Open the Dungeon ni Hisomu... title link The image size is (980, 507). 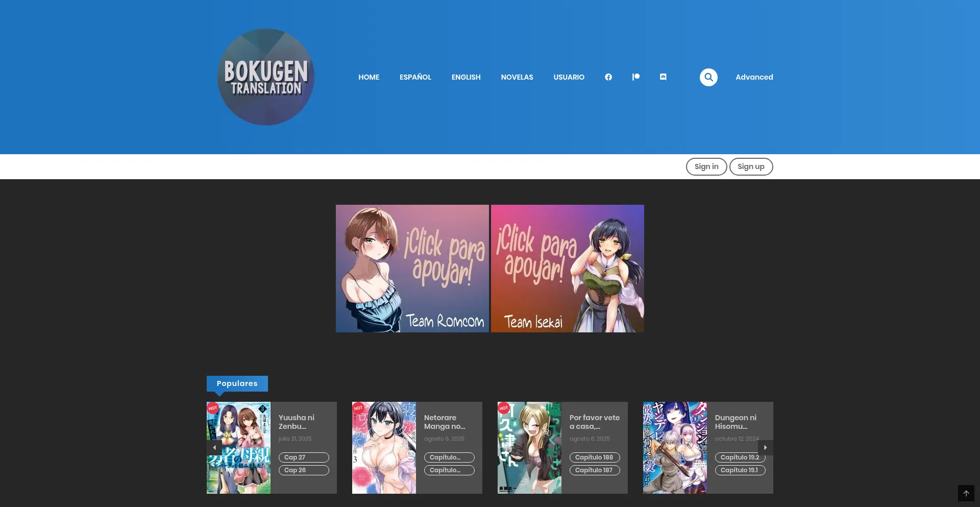tap(736, 422)
